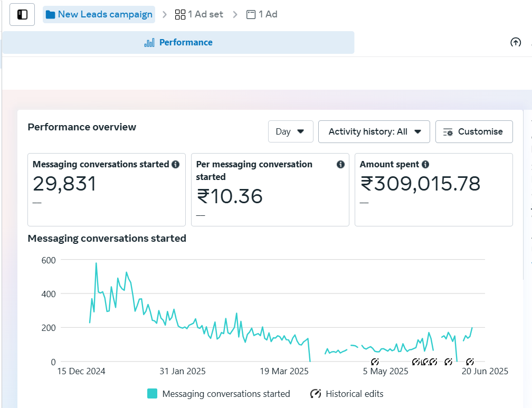Open the info icon next to Amount spent
Viewport: 532px width, 408px height.
[x=425, y=164]
